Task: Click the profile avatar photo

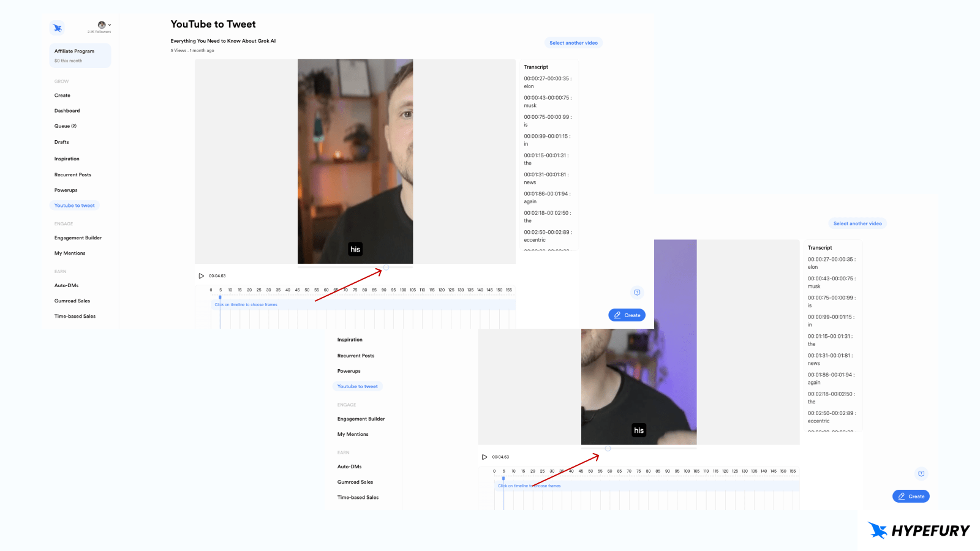Action: [x=100, y=25]
